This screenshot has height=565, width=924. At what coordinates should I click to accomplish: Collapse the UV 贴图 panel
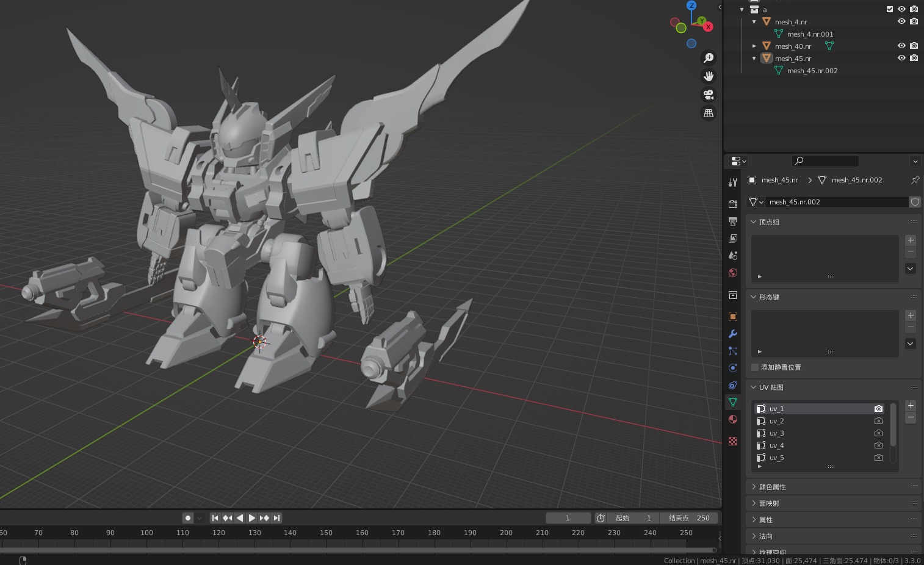[753, 387]
